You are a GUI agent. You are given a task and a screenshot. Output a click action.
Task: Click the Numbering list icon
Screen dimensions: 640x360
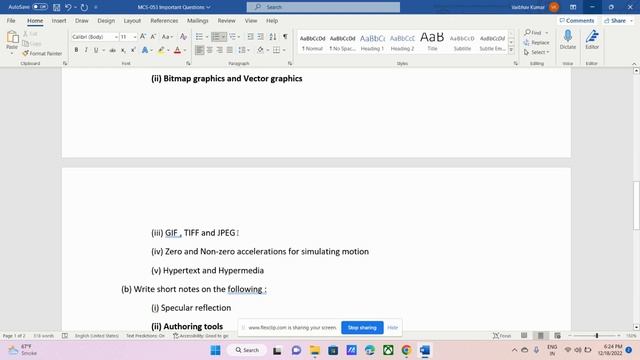216,37
